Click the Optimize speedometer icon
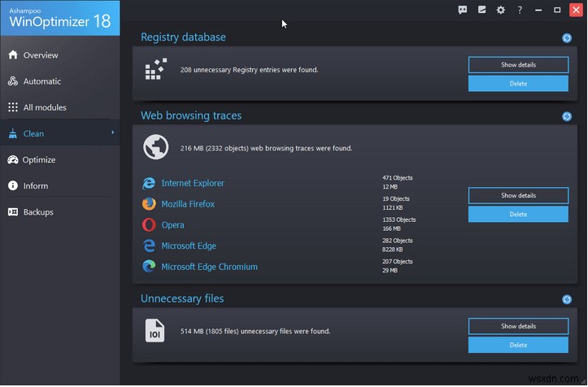The image size is (588, 387). pos(13,159)
